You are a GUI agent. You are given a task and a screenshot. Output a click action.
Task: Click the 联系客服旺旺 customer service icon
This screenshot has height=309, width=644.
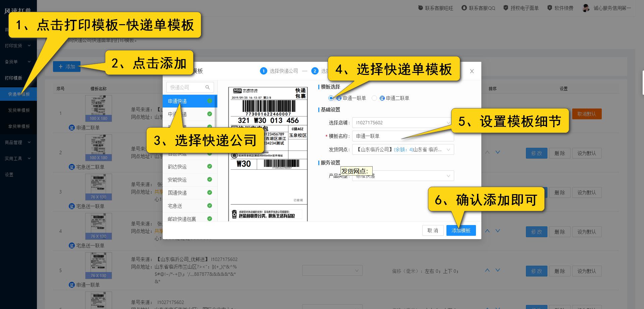point(420,8)
